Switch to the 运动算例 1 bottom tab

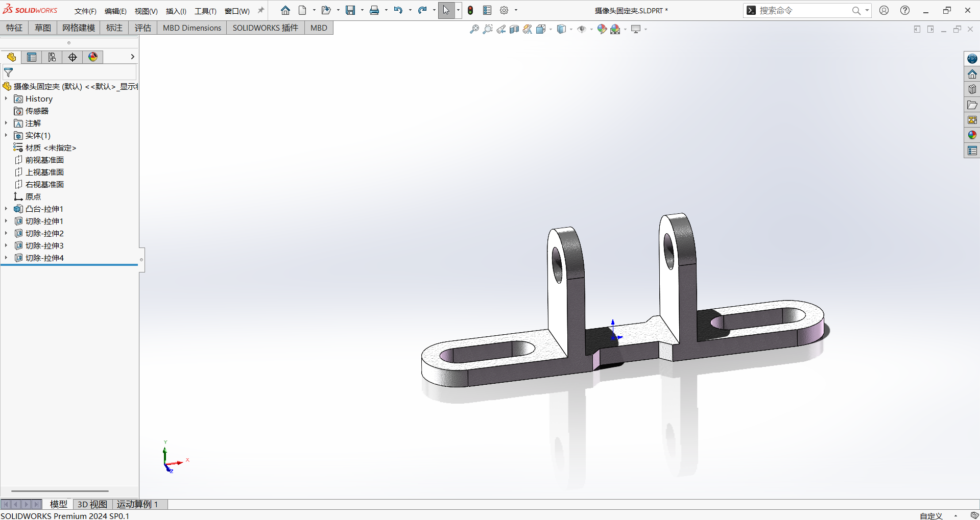coord(137,504)
